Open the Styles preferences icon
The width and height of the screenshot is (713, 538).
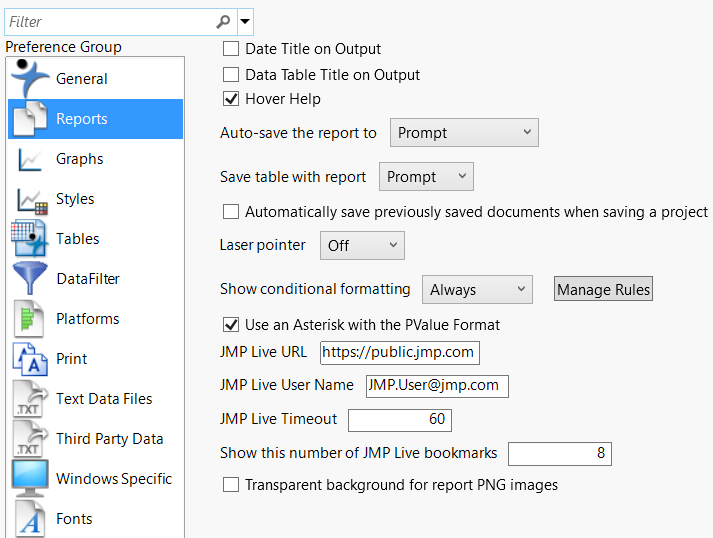[29, 199]
